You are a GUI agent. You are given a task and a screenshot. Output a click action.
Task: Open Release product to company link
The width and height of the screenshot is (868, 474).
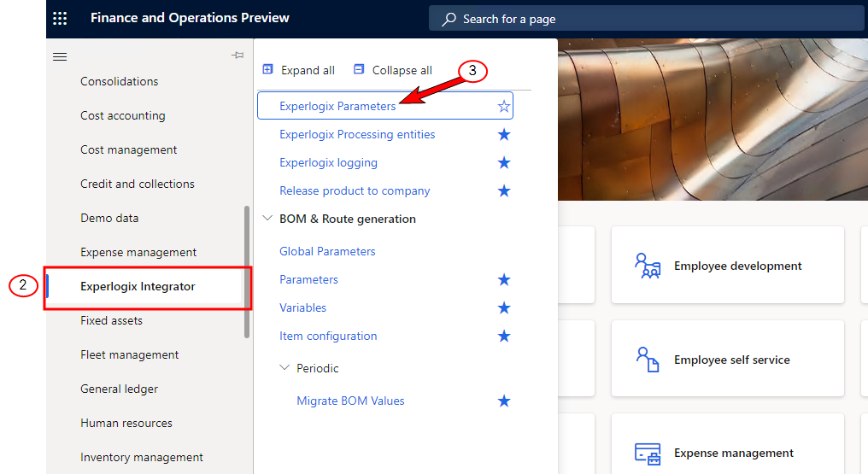[355, 190]
